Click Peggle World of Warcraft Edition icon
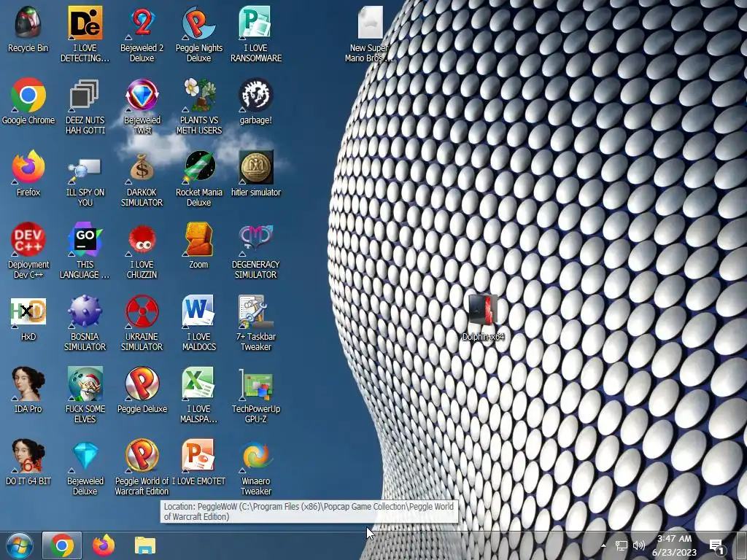 142,456
